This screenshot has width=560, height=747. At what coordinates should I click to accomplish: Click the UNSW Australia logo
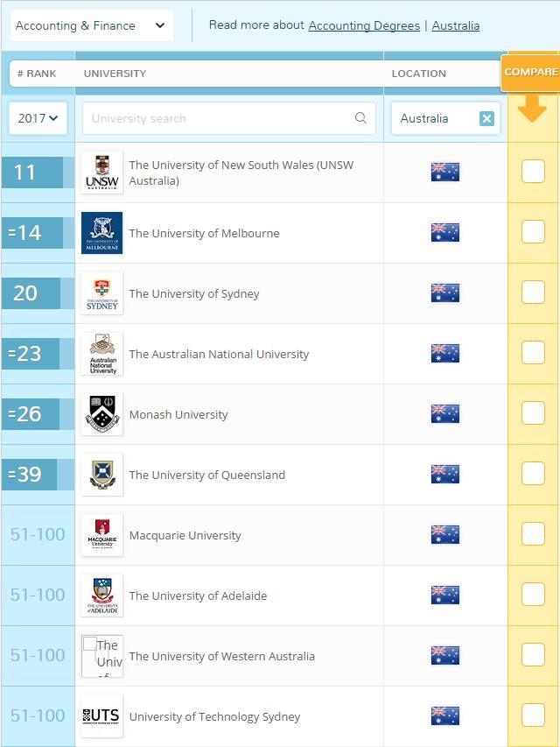click(x=101, y=173)
